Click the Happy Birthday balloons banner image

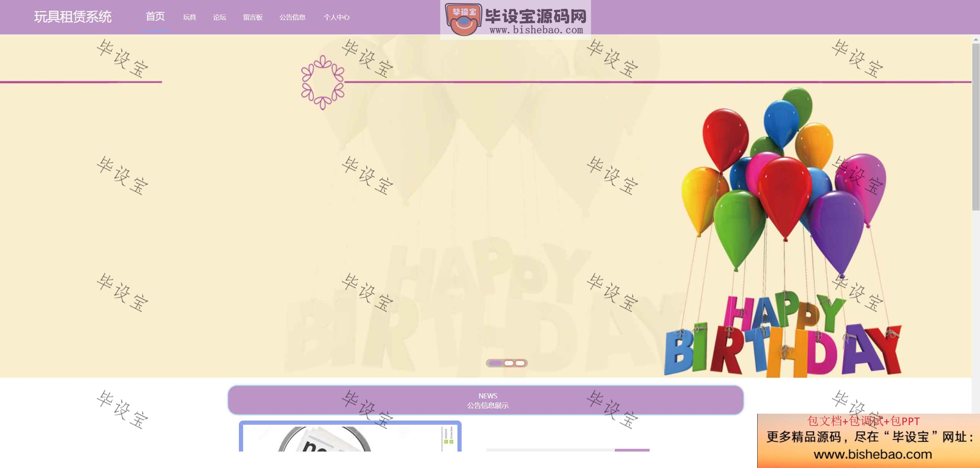(x=486, y=206)
